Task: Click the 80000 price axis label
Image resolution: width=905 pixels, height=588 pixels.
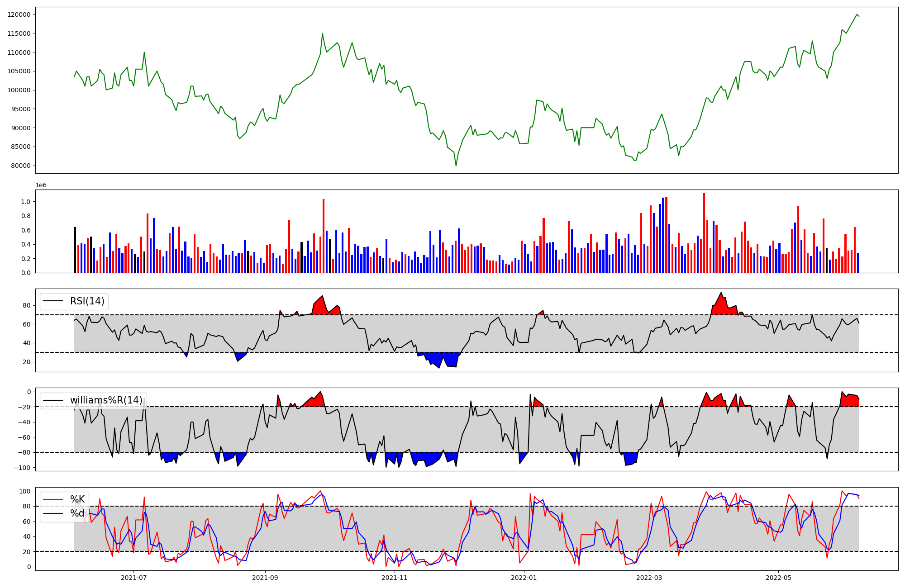Action: point(20,166)
